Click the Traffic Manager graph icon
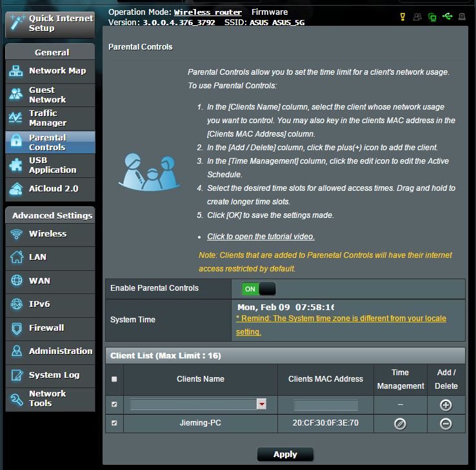Screen dimensions: 476x470 pyautogui.click(x=15, y=117)
